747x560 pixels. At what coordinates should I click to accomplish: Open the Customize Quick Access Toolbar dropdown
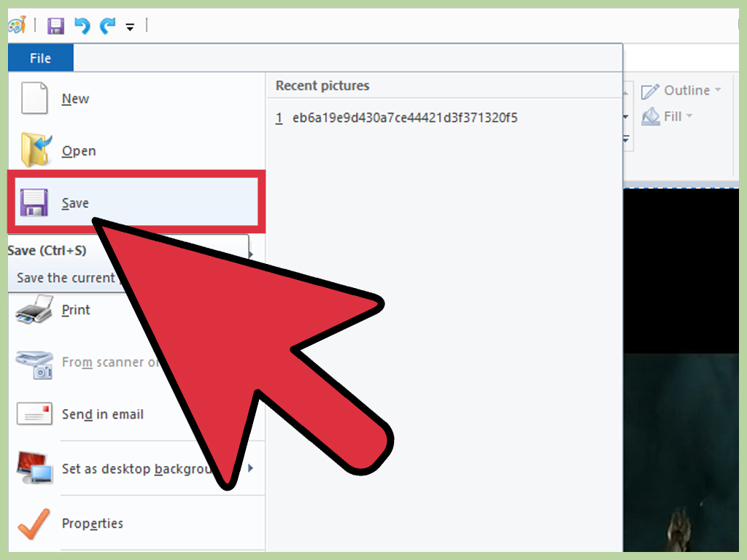coord(130,27)
